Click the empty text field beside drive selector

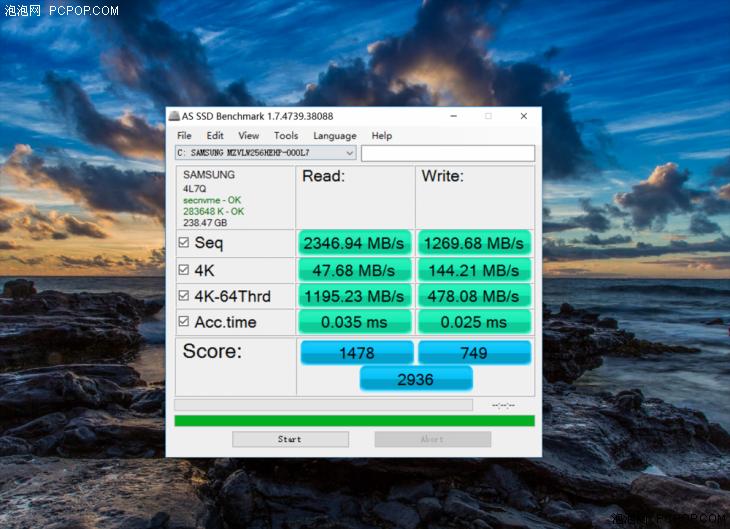447,153
